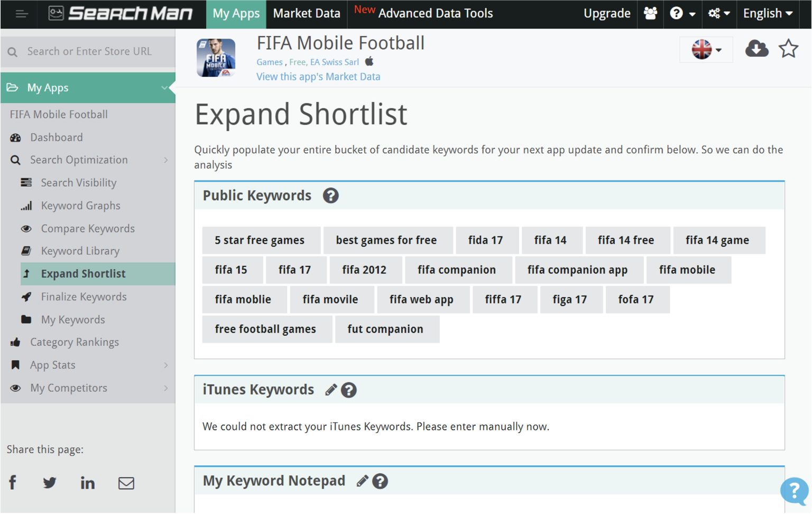Open Keyword Graphs page
This screenshot has width=812, height=514.
coord(80,206)
